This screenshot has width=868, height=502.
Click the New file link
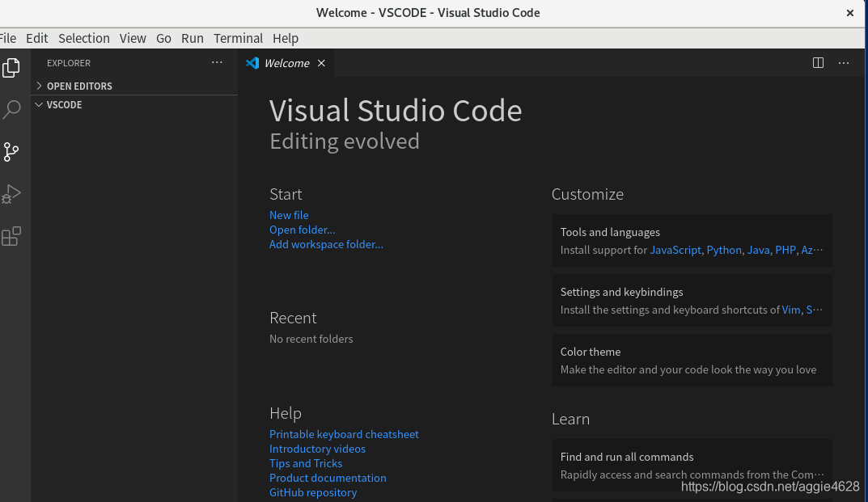pos(289,215)
